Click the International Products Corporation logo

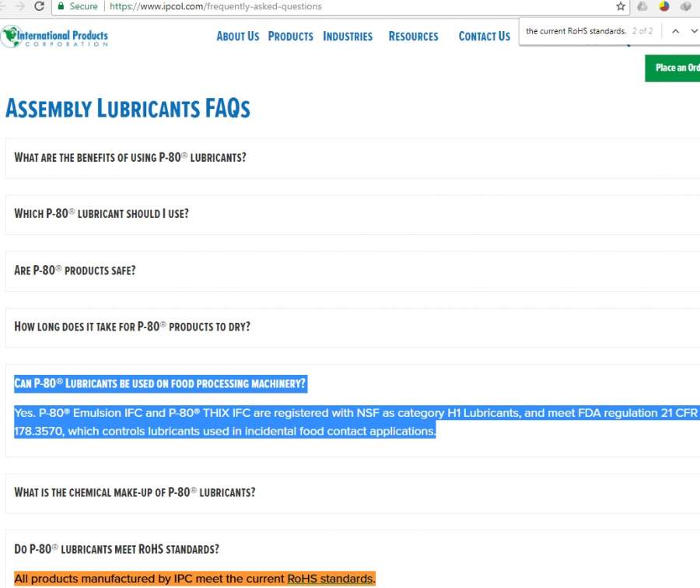point(54,37)
